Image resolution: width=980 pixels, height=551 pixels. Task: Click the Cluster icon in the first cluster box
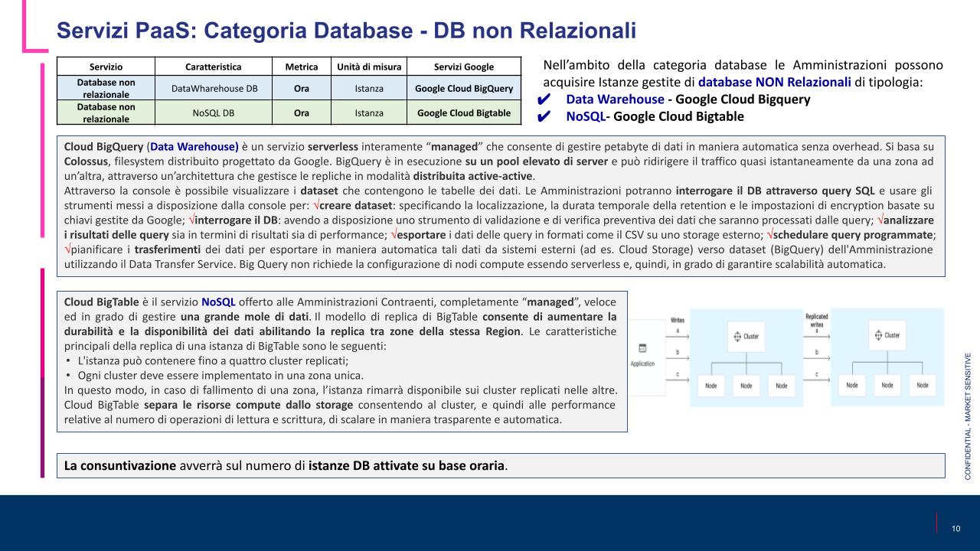(738, 336)
